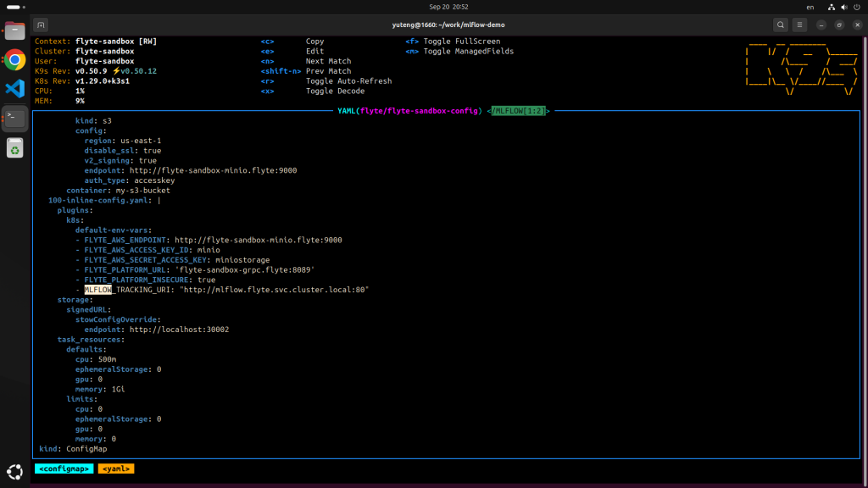Select the Terminal icon in the dock
This screenshot has height=488, width=868.
(x=15, y=117)
